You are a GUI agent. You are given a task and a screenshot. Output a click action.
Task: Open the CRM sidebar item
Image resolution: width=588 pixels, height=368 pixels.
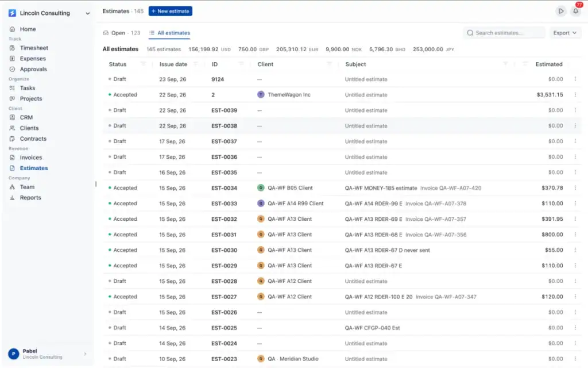tap(26, 117)
